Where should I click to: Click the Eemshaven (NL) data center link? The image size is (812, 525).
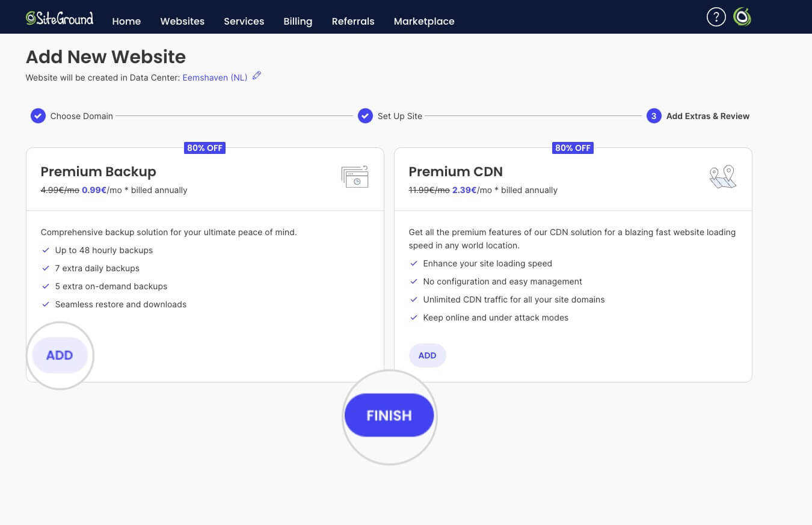215,78
